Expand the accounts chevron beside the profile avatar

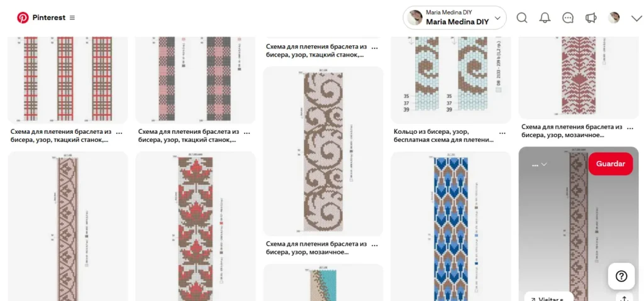[x=636, y=18]
